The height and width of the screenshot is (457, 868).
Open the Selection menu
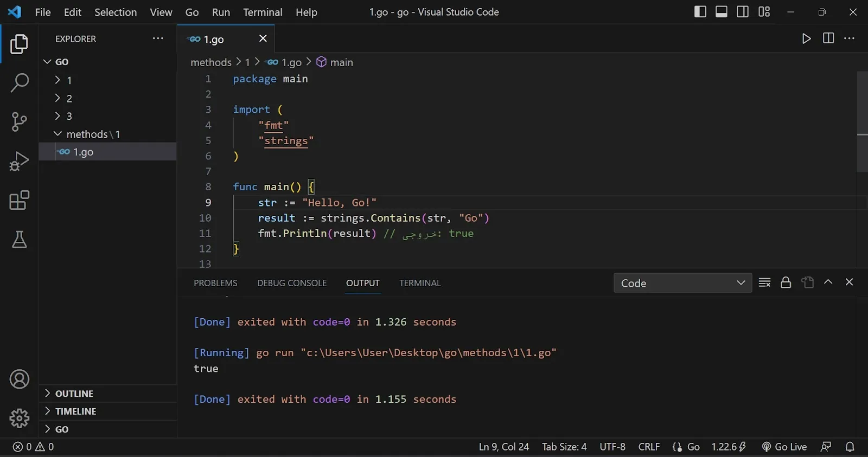point(116,12)
